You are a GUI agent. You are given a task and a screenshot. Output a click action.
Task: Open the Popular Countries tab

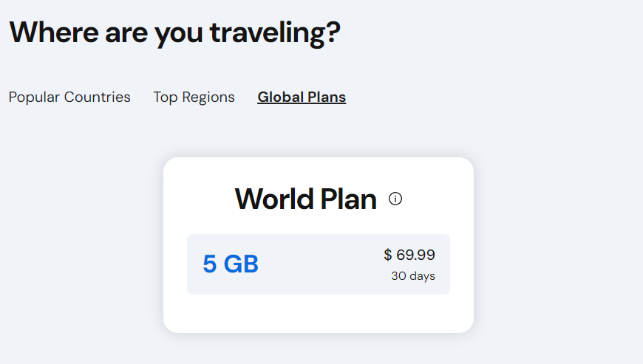[69, 97]
